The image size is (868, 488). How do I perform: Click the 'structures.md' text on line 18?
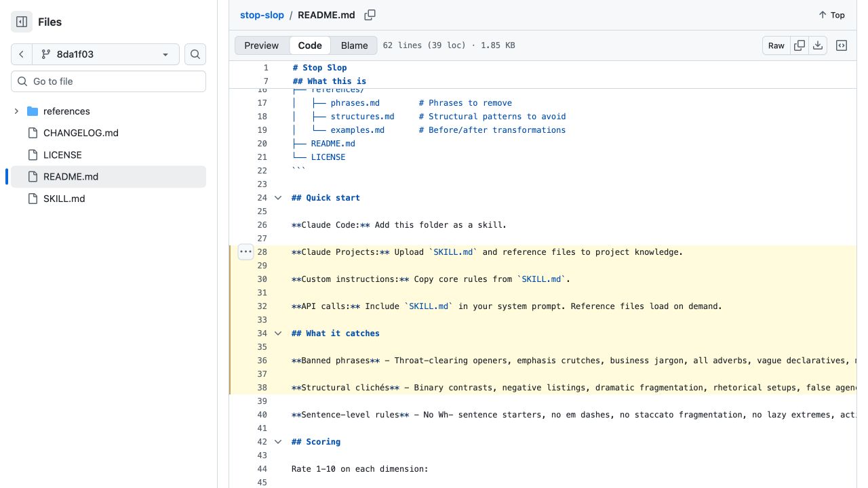363,117
